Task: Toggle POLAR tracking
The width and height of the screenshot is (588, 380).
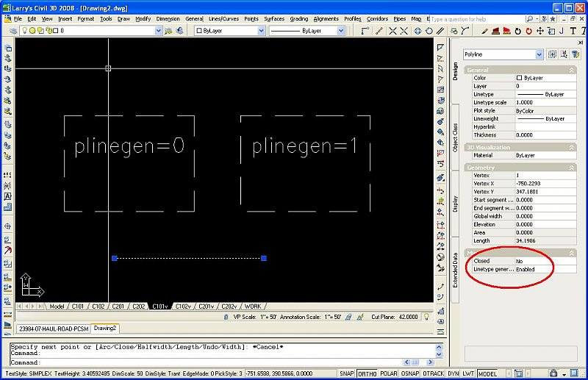Action: point(389,373)
